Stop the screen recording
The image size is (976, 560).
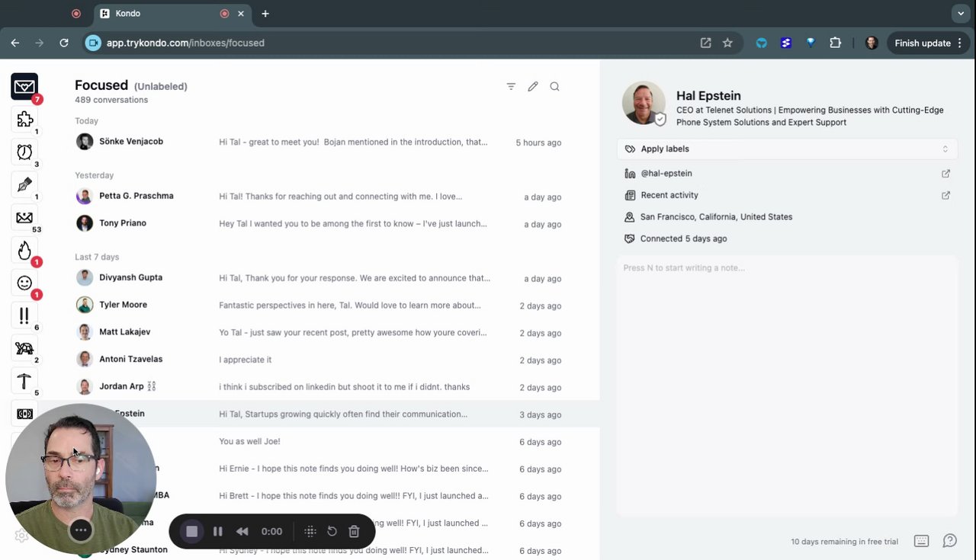click(x=192, y=531)
